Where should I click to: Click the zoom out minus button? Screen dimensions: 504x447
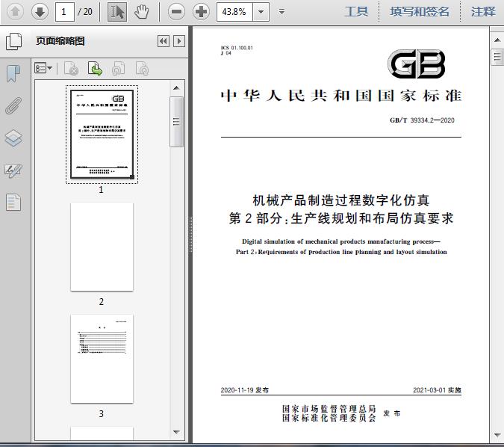click(x=176, y=11)
